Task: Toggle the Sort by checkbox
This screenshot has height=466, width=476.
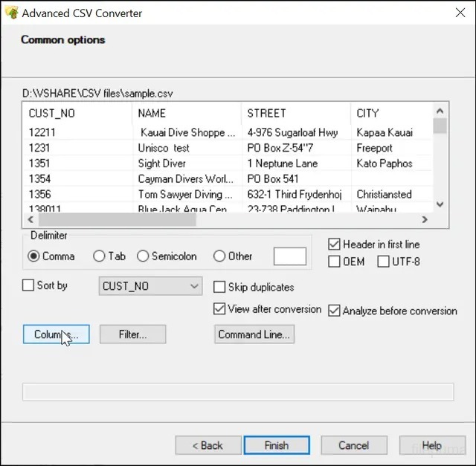Action: (28, 285)
